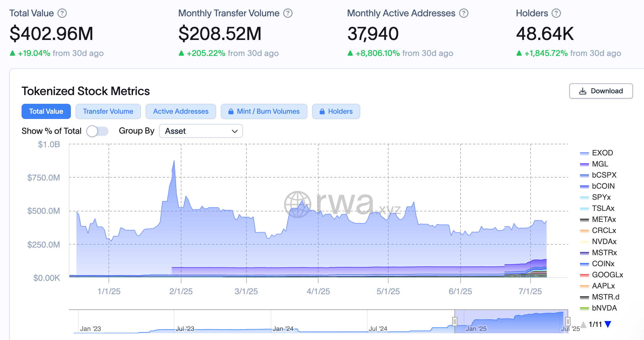Toggle EXOD series in chart legend
This screenshot has width=644, height=340.
point(602,153)
